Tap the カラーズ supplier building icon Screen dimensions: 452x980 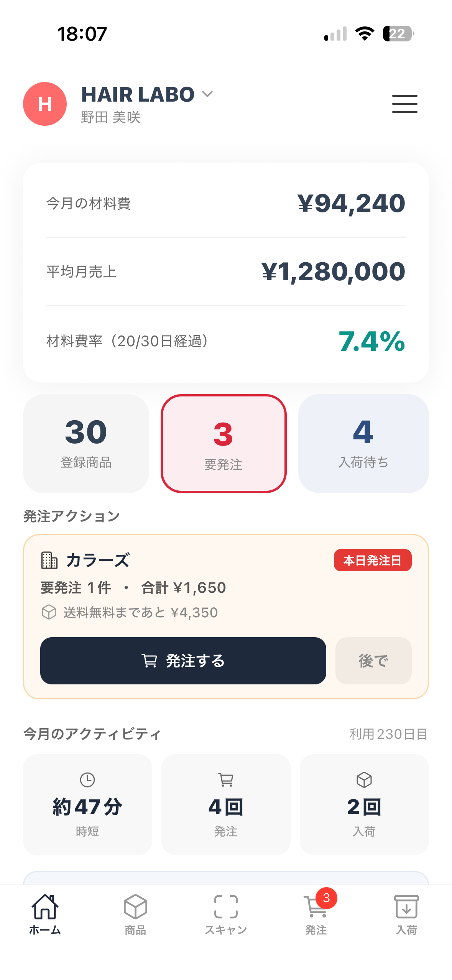49,560
